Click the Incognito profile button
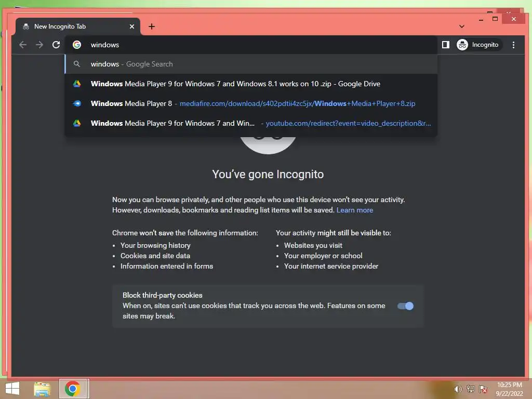 pos(479,45)
